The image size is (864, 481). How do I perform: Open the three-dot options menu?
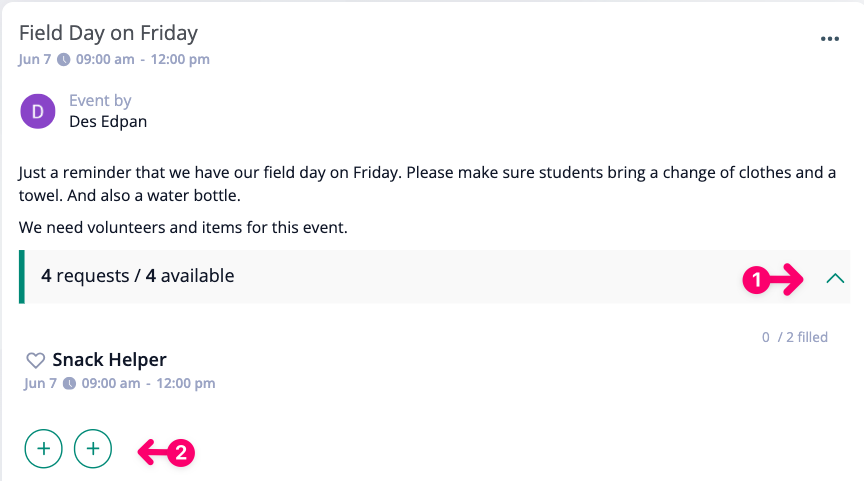(x=829, y=39)
